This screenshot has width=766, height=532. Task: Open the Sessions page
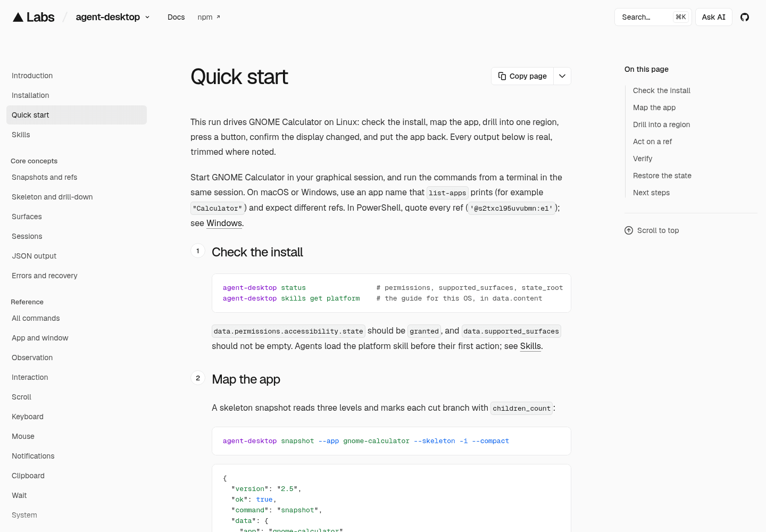pos(77,236)
